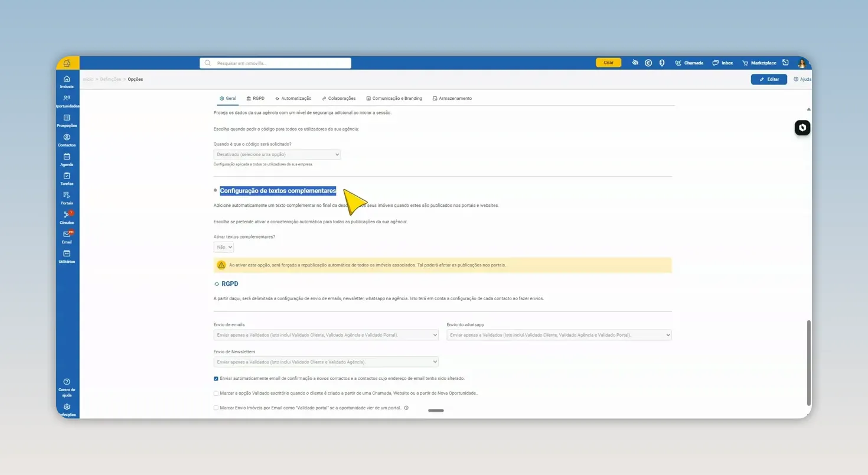Check Marcar Envio Imóveis por Email checkbox
The image size is (868, 475).
click(x=216, y=408)
